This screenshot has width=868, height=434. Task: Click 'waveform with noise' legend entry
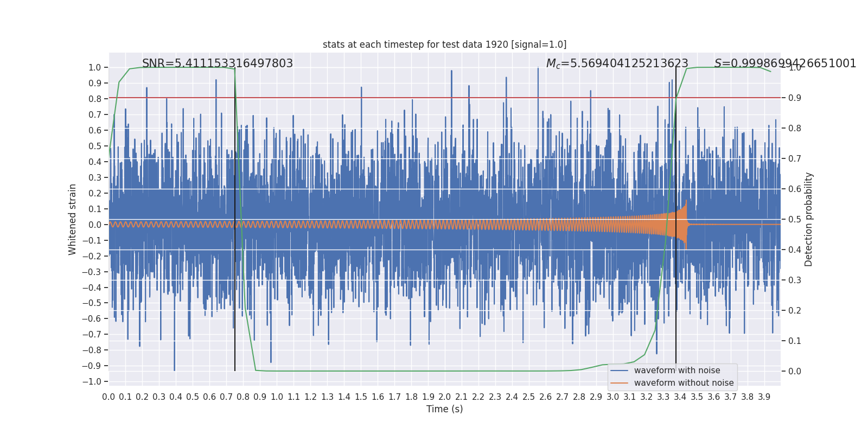[677, 371]
